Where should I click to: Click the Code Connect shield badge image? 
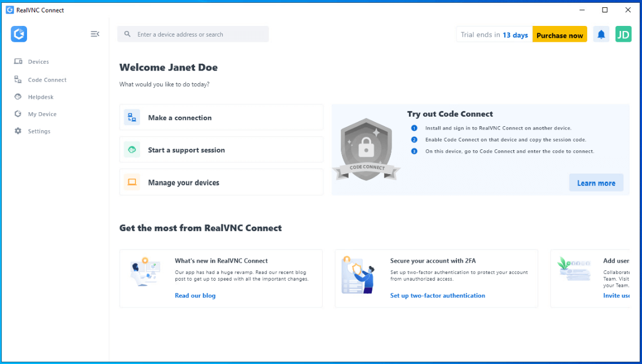click(x=366, y=150)
